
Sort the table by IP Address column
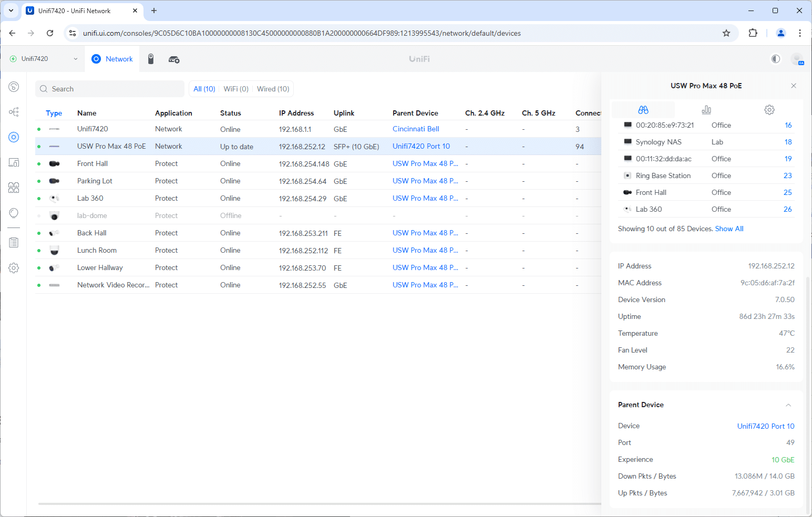(x=296, y=113)
